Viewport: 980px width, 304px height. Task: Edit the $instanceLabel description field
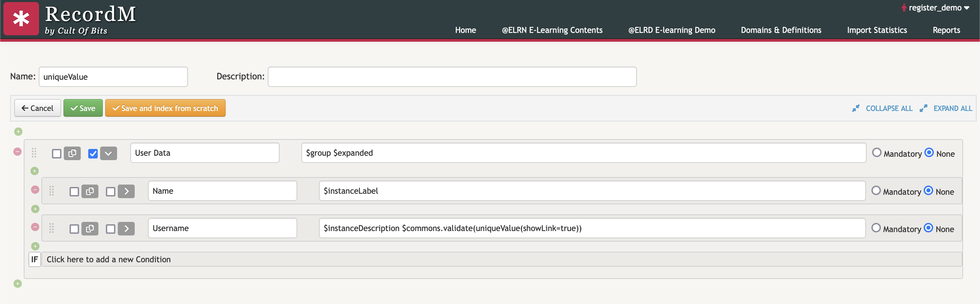point(592,191)
